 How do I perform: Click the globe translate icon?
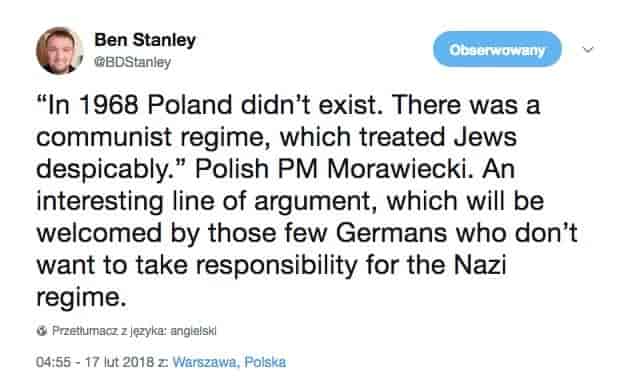[x=41, y=331]
